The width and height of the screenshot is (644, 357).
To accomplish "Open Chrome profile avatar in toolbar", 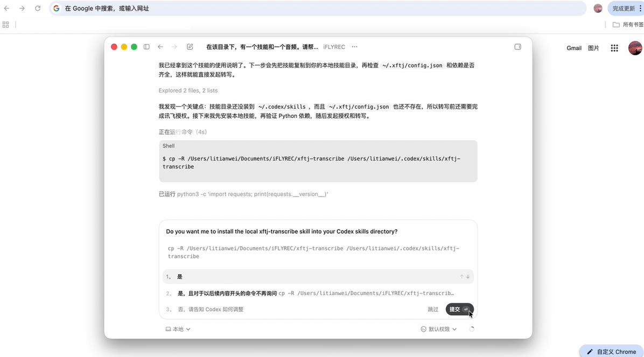I will click(x=598, y=8).
